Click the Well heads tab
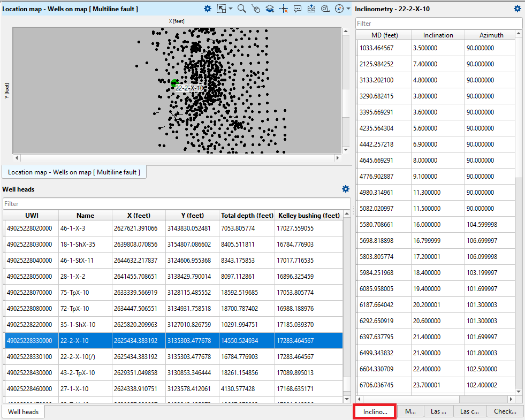This screenshot has width=525, height=420. coord(23,411)
